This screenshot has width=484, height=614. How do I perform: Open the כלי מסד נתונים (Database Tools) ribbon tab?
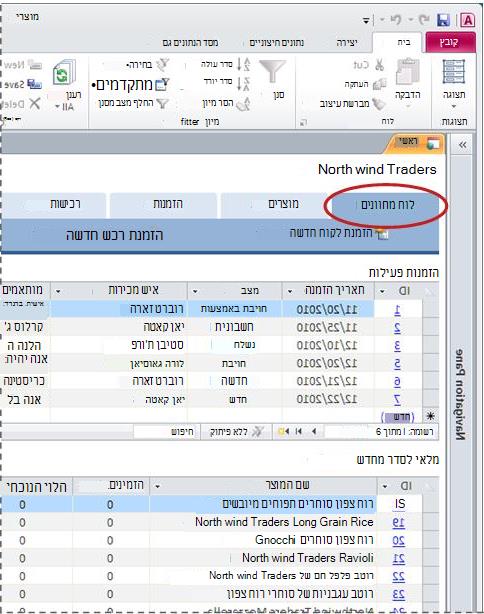coord(190,42)
